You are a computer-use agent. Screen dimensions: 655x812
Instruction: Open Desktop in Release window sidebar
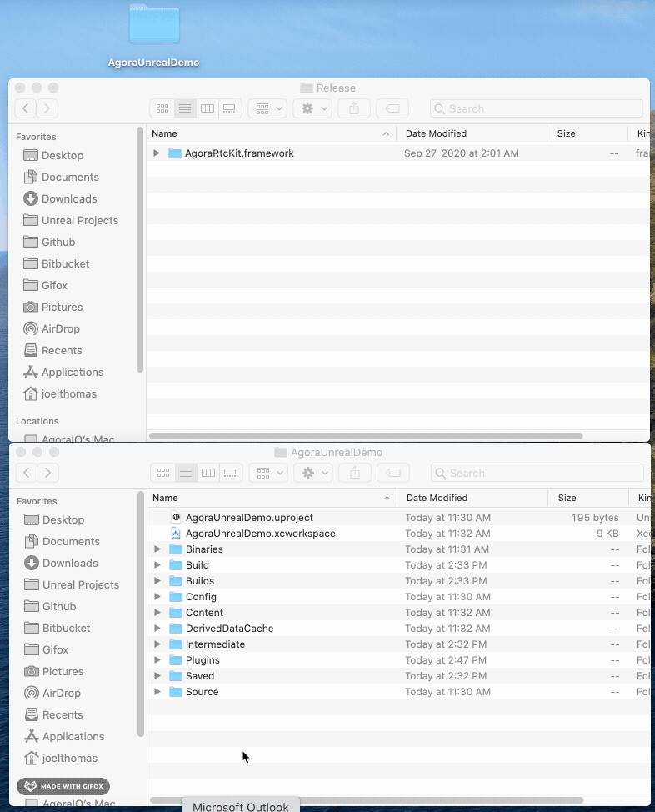53,155
